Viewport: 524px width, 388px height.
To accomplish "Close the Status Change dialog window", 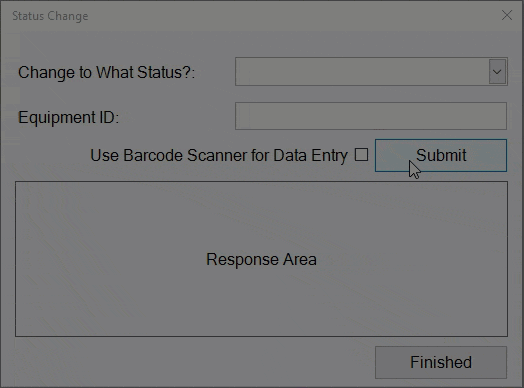I will [507, 15].
